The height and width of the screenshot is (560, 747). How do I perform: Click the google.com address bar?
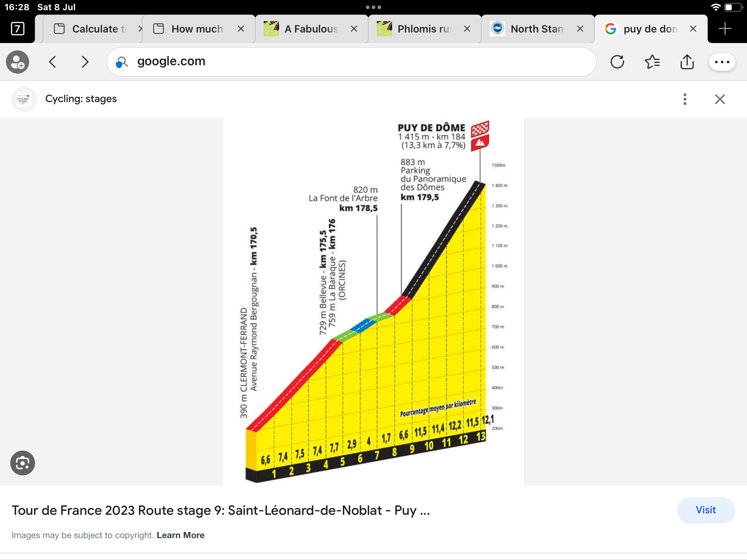pos(352,62)
